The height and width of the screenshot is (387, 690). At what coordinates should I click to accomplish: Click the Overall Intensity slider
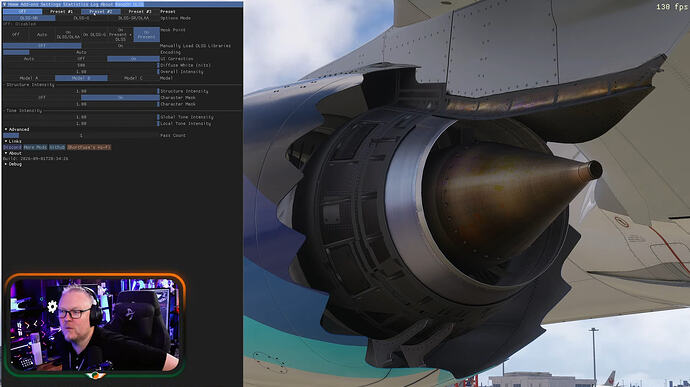(81, 71)
